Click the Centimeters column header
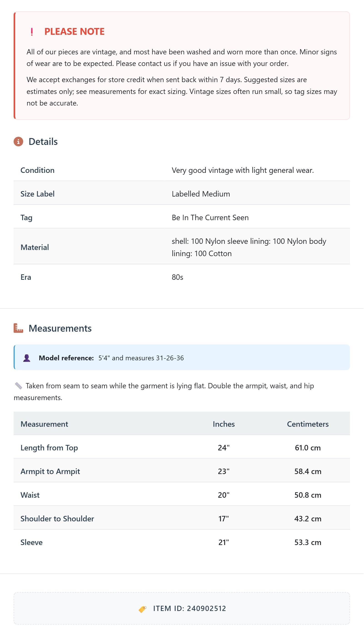Viewport: 364px width, 636px height. (308, 424)
